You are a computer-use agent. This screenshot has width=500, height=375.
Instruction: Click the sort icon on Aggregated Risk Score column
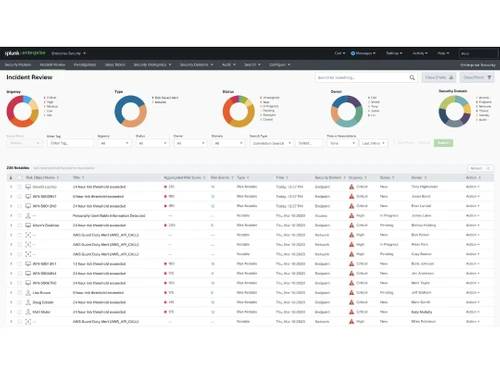tap(204, 178)
